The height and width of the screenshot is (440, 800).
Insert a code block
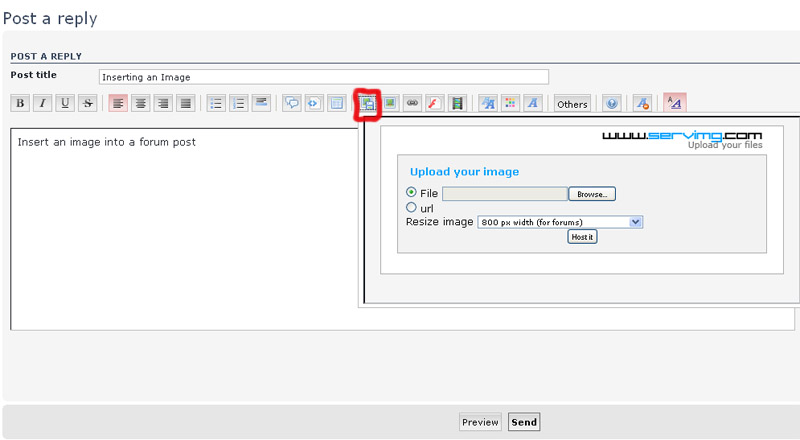[x=314, y=104]
